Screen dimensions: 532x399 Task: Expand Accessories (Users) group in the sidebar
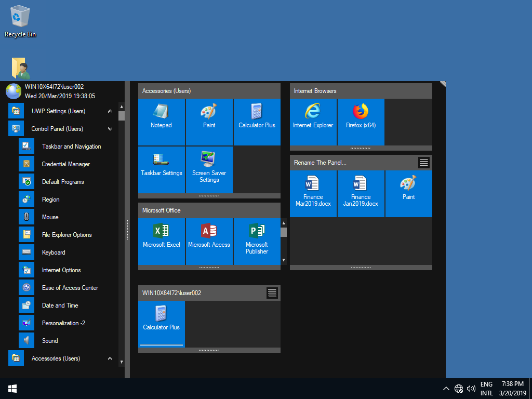[x=110, y=358]
